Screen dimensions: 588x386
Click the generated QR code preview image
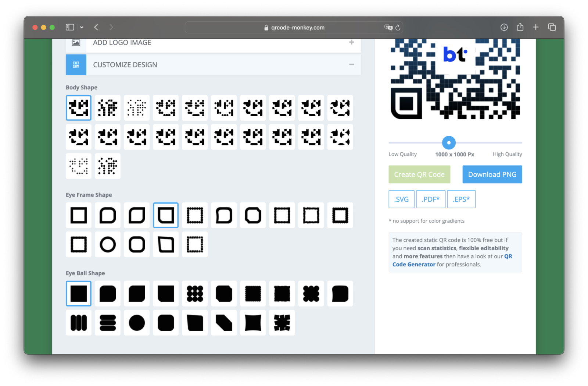tap(455, 79)
